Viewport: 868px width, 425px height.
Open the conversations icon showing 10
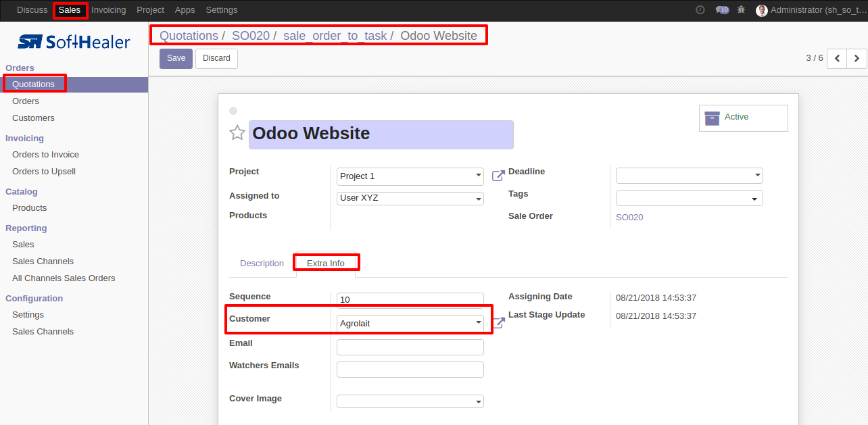click(x=722, y=10)
